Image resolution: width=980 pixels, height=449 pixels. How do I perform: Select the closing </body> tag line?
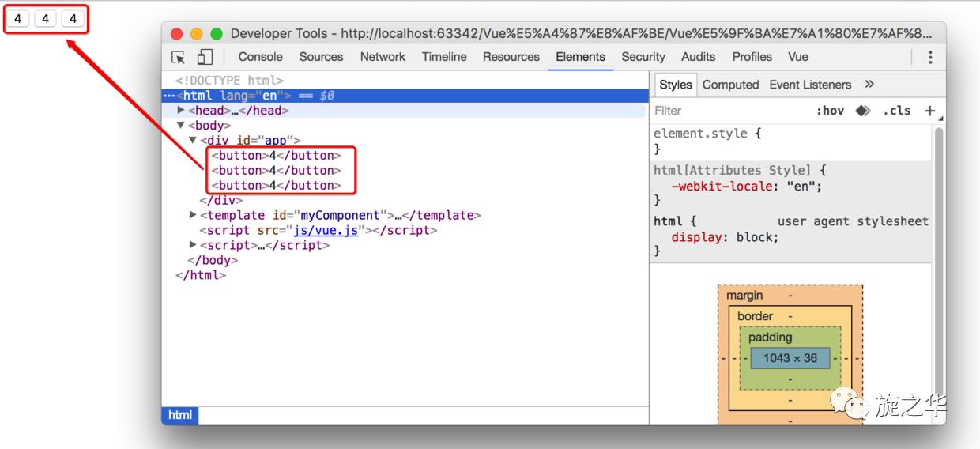point(213,260)
